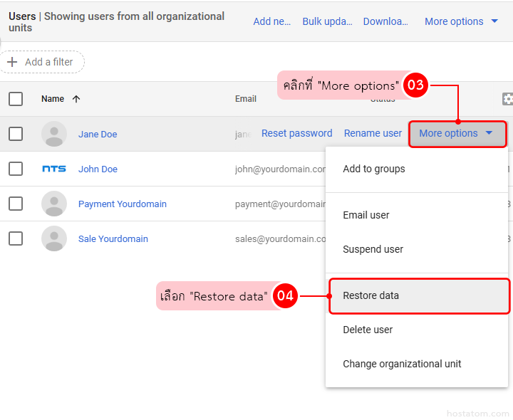Viewport: 513px width, 420px height.
Task: Click Jane Doe's avatar icon
Action: [x=54, y=134]
